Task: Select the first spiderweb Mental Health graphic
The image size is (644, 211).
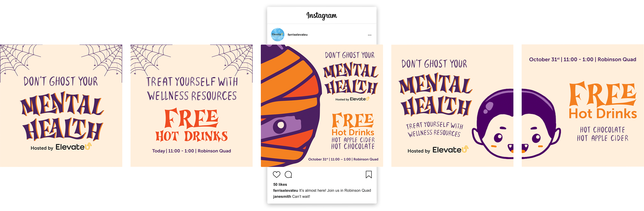Action: pyautogui.click(x=61, y=106)
